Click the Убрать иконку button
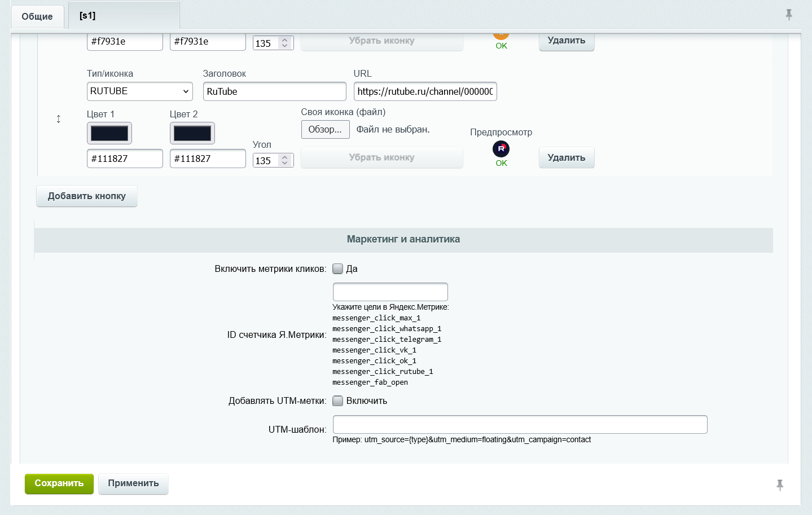This screenshot has width=812, height=515. click(381, 157)
